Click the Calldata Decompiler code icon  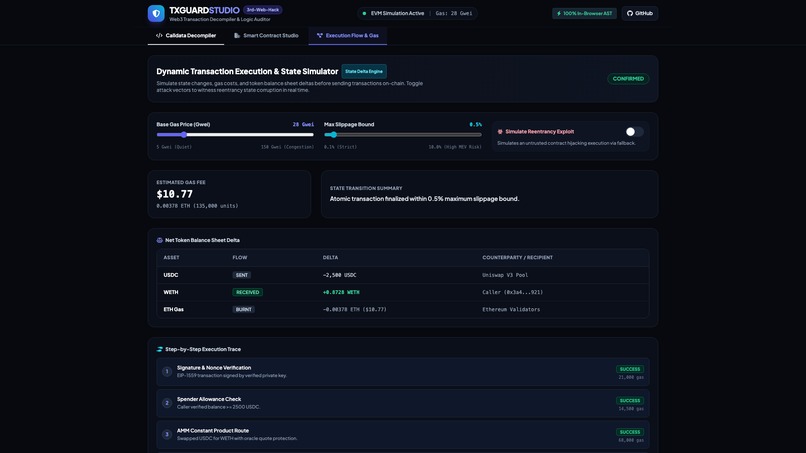[159, 35]
